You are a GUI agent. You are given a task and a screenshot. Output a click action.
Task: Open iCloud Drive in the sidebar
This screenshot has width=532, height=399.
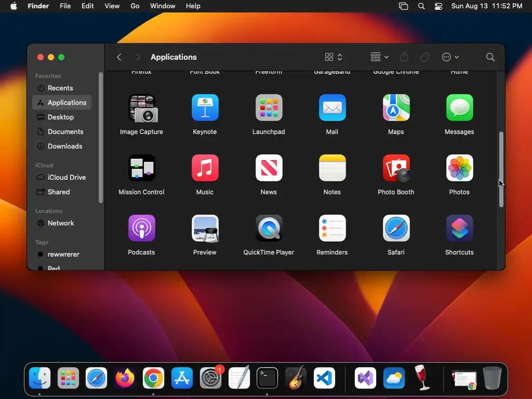[62, 178]
